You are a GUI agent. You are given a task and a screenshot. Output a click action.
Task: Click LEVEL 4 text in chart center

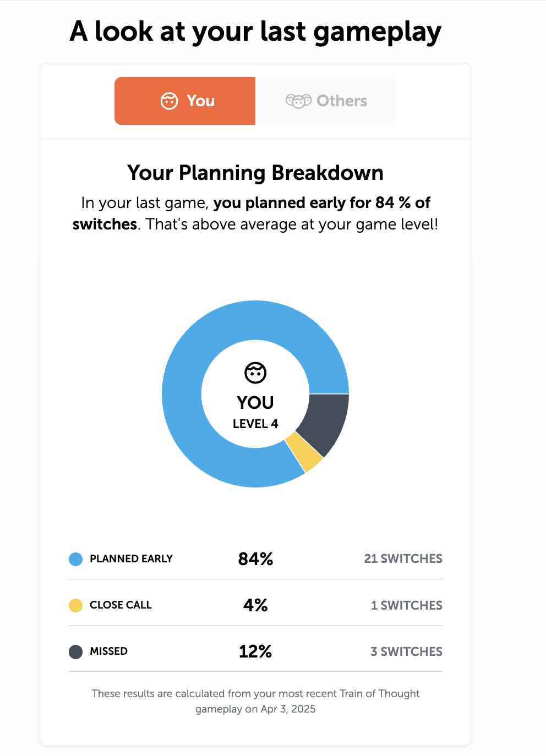pos(255,424)
